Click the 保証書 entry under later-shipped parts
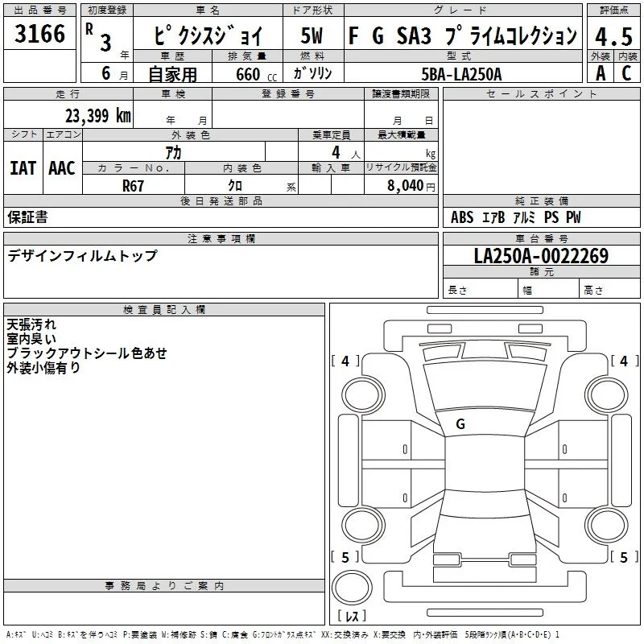 click(x=27, y=217)
